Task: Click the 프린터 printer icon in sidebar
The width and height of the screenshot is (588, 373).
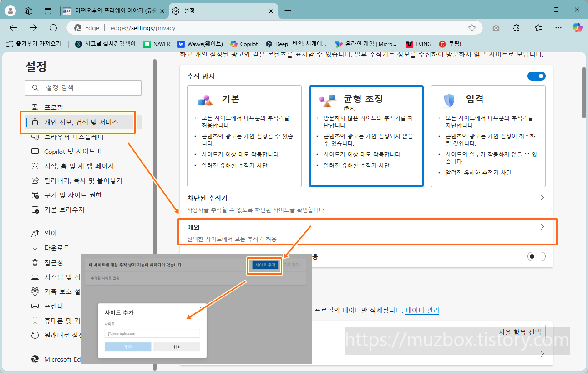Action: tap(35, 306)
